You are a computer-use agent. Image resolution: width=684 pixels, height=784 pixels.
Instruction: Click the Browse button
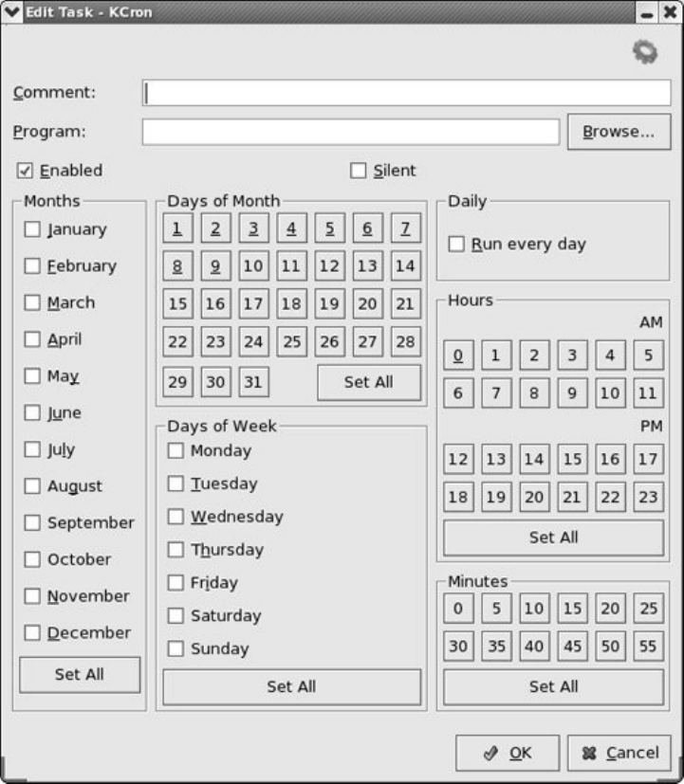click(x=619, y=132)
